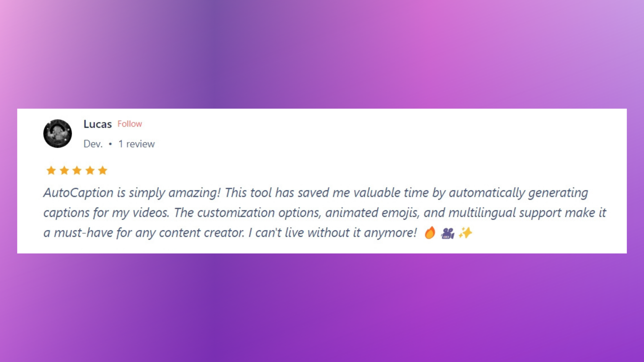Click "I can't live without it anymore!" sentence

[333, 233]
